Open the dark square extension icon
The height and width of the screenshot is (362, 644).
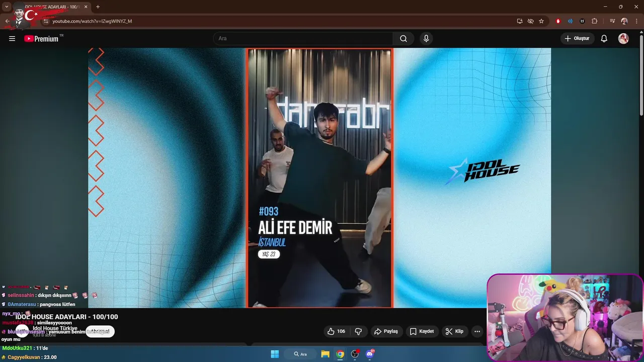point(582,21)
